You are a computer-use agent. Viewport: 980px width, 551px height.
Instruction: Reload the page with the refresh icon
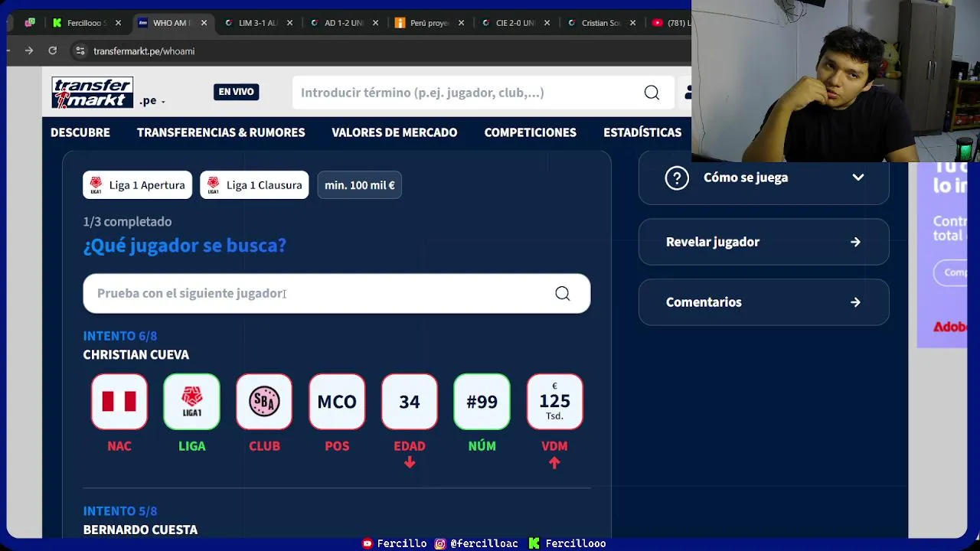(x=52, y=51)
